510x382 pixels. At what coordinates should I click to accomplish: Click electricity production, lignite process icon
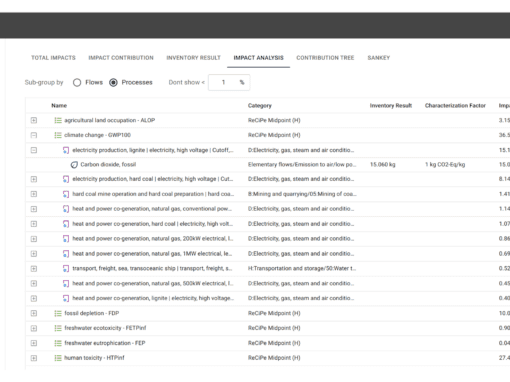[x=66, y=150]
